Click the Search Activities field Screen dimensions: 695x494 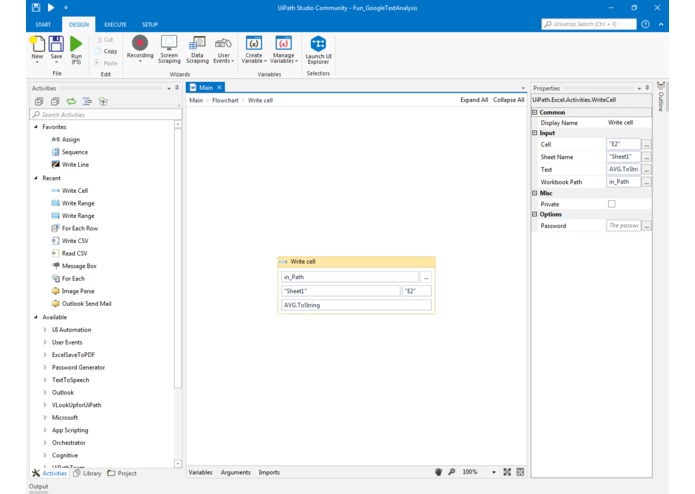click(x=106, y=115)
